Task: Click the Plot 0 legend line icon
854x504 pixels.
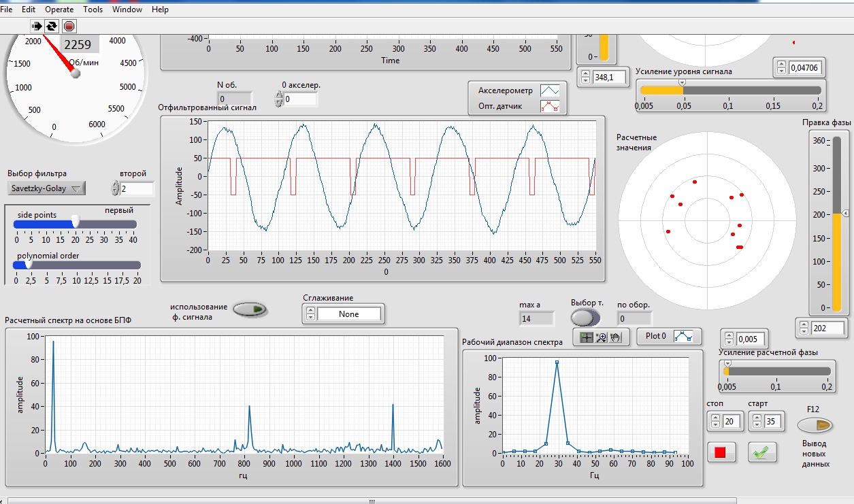Action: coord(683,336)
